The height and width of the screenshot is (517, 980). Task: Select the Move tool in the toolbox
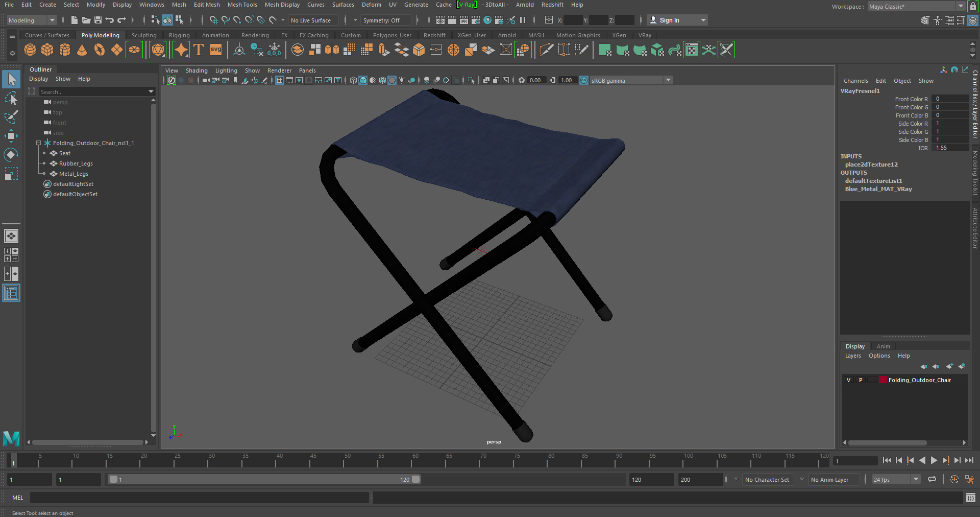[x=11, y=136]
